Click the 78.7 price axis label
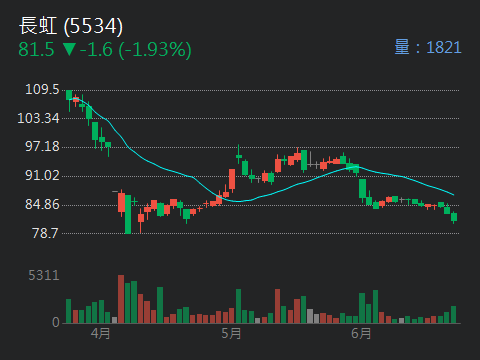 46,233
